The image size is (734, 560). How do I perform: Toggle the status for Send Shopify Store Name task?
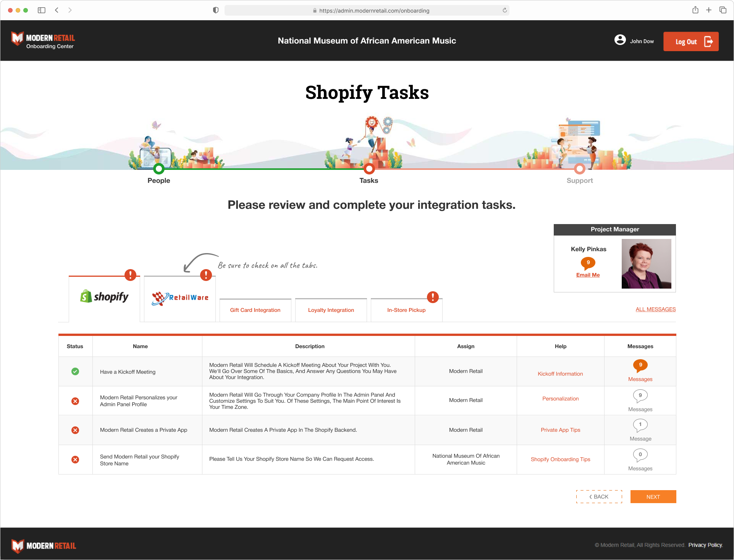point(75,459)
